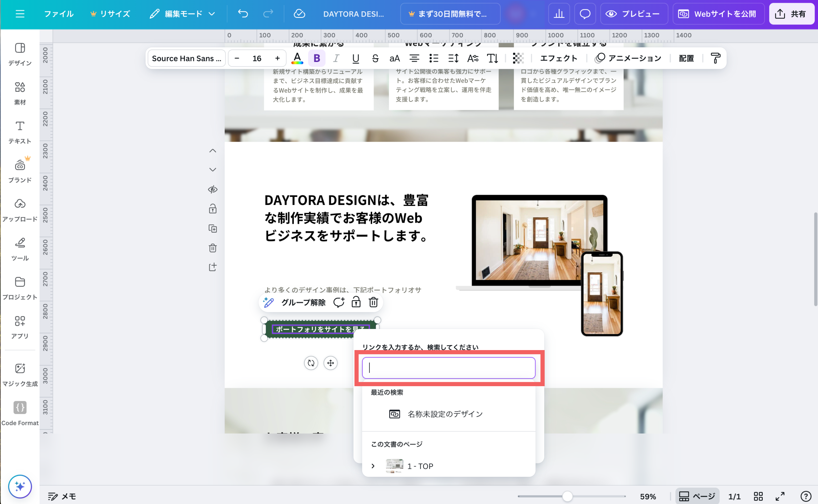Screen dimensions: 818x504
Task: Open advanced text settings icon
Action: 473,58
